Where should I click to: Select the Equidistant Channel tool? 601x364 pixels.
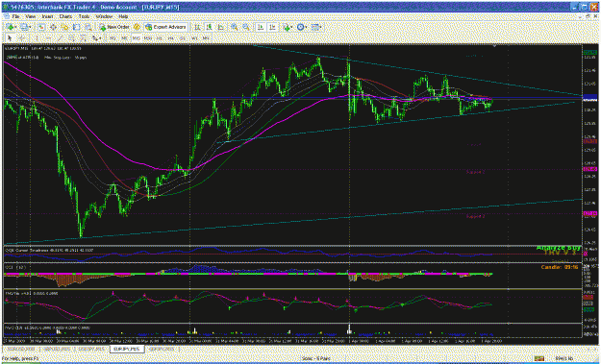click(x=72, y=37)
